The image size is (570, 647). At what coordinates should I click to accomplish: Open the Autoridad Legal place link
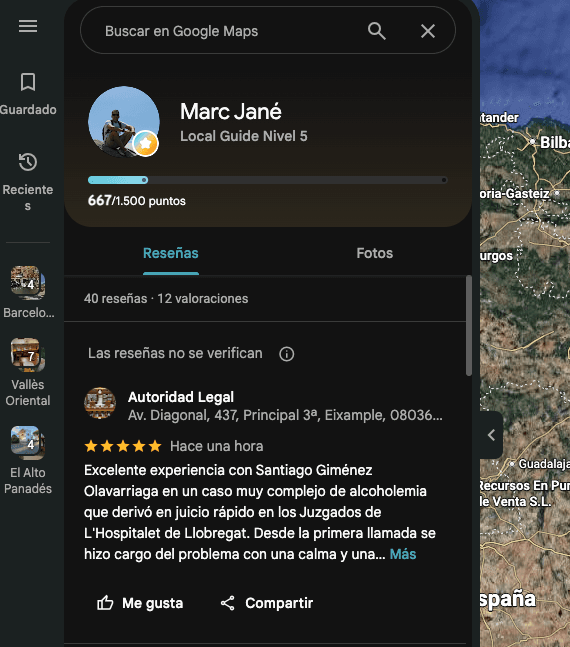click(x=181, y=397)
